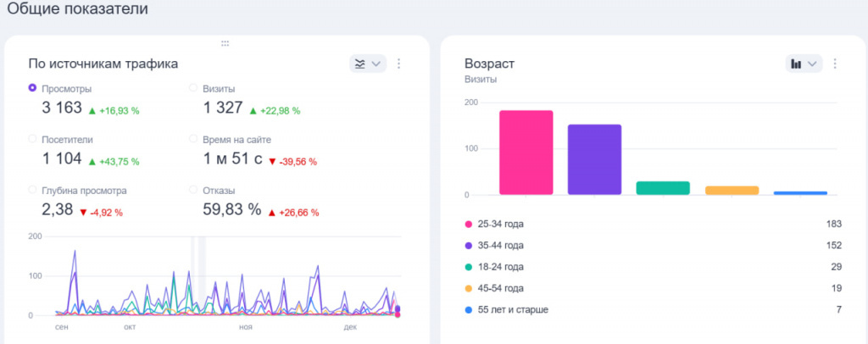
Task: Click the pink 25-34 года bar
Action: [x=526, y=153]
